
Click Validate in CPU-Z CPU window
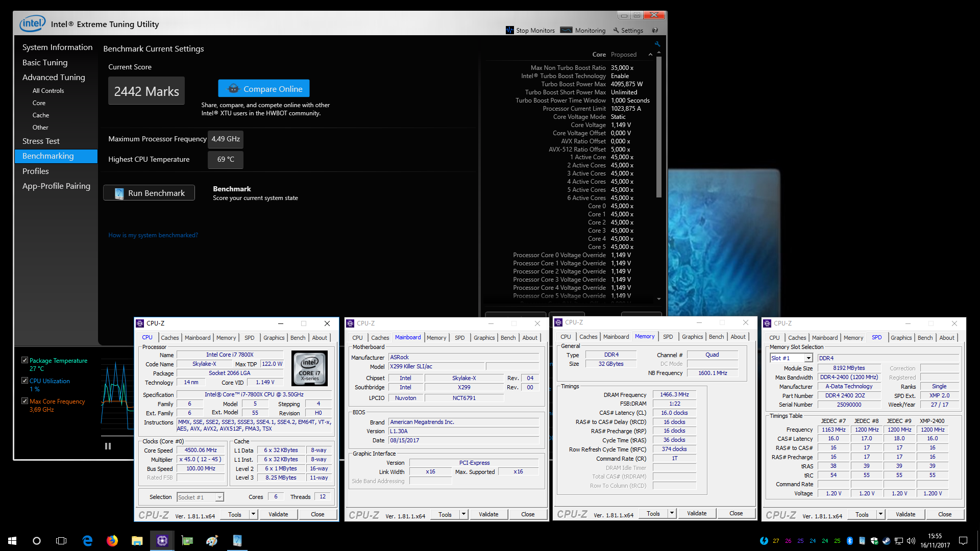(x=278, y=514)
